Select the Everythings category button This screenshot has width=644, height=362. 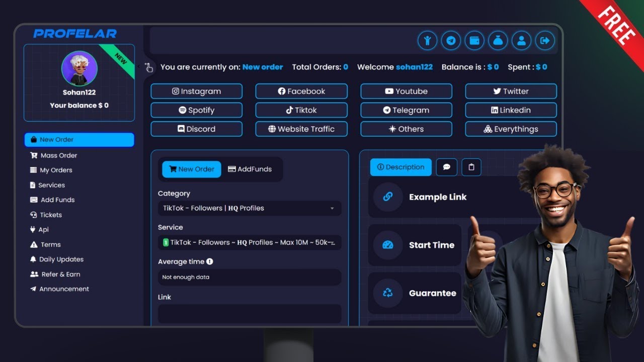click(x=511, y=129)
